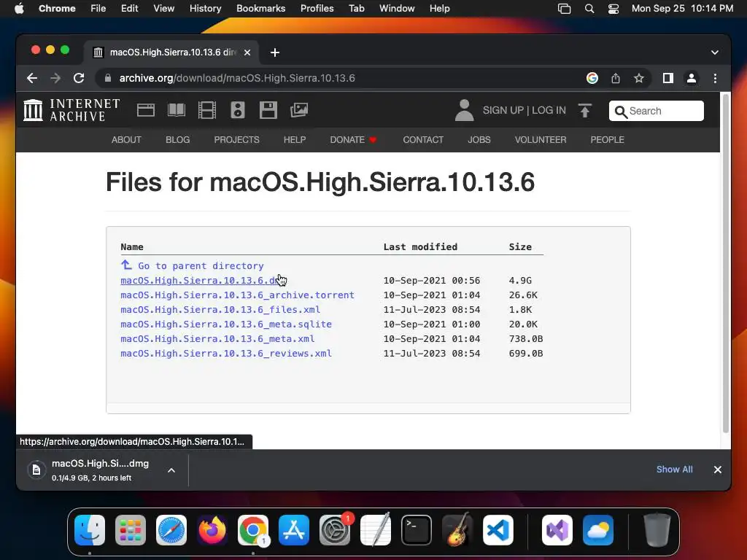This screenshot has width=747, height=560.
Task: Open Chrome profile icon
Action: [x=692, y=78]
